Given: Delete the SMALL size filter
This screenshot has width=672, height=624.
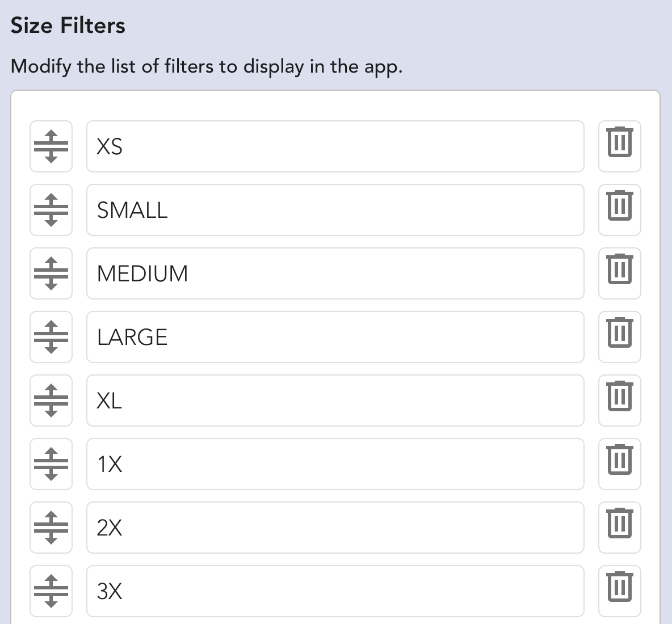Looking at the screenshot, I should click(619, 210).
